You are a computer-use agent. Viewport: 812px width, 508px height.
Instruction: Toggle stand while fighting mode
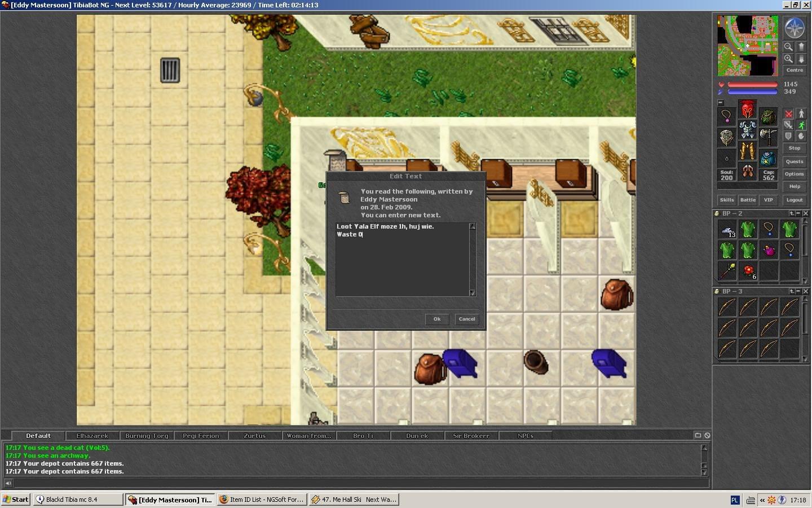point(801,113)
